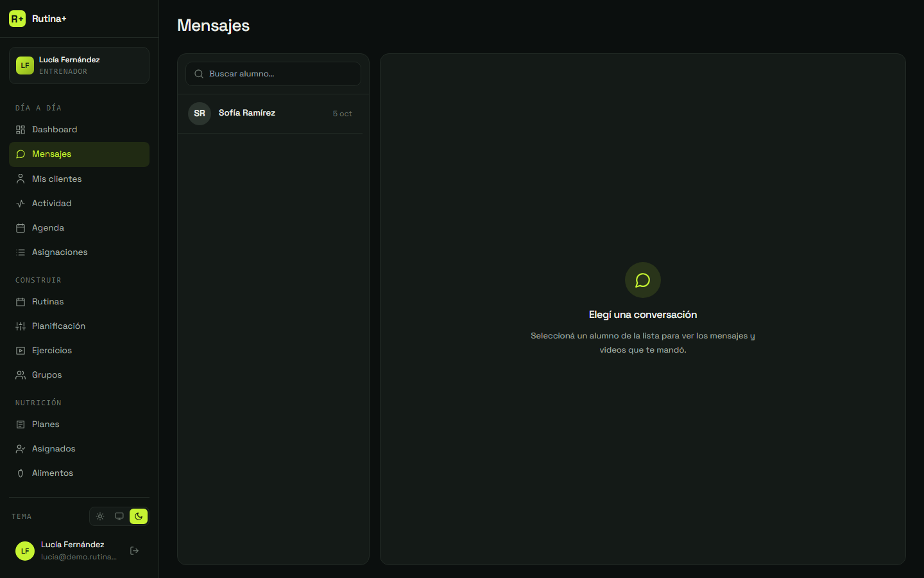Click the Actividad pulse icon

[x=21, y=204]
